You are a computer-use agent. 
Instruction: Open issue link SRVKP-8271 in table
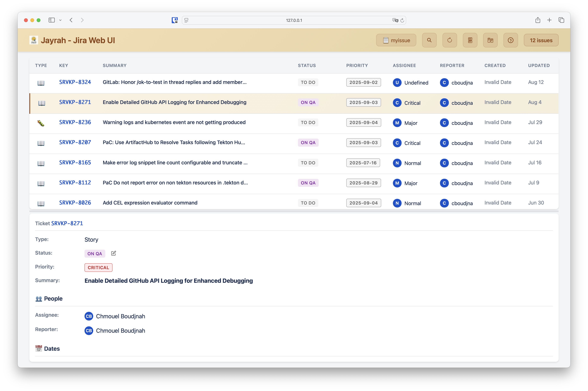[x=75, y=102]
